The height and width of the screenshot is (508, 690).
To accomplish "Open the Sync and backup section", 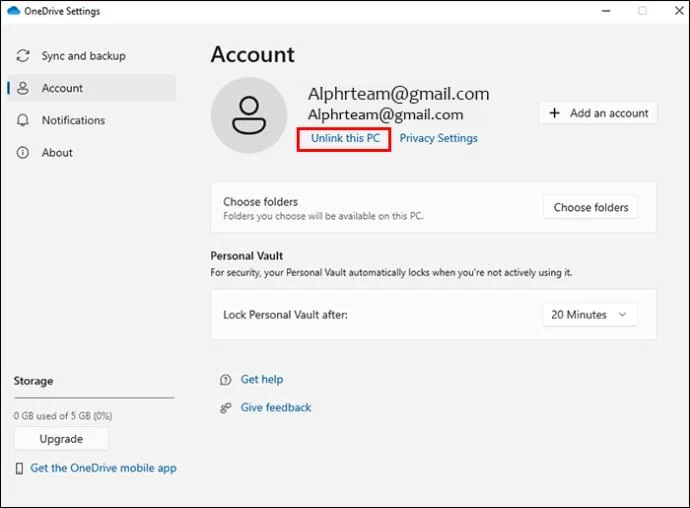I will 92,56.
